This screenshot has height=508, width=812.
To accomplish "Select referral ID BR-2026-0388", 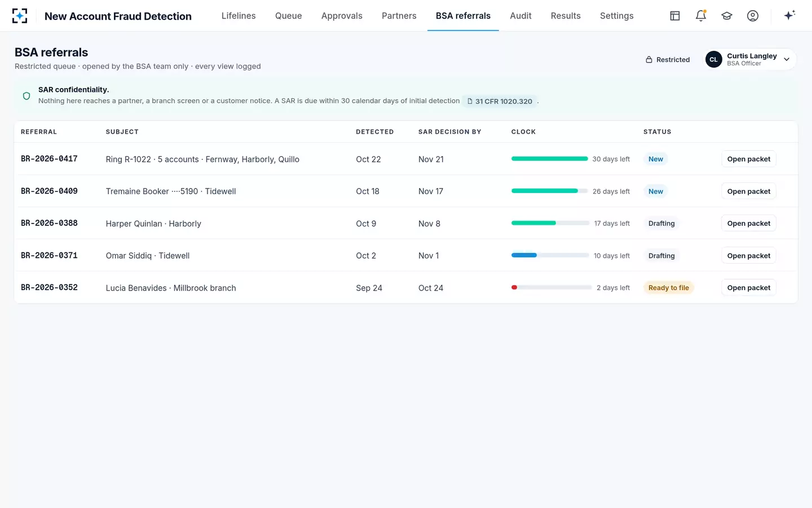I will coord(49,223).
